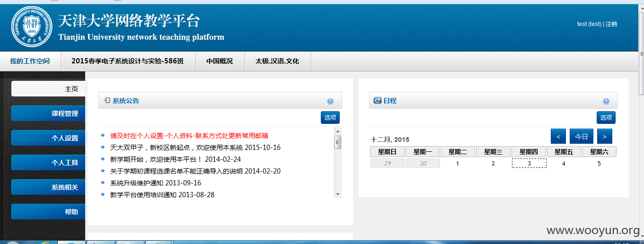Switch to 2015春季电子系统设计与实验-586班 tab
Viewport: 644px width, 244px height.
click(128, 61)
